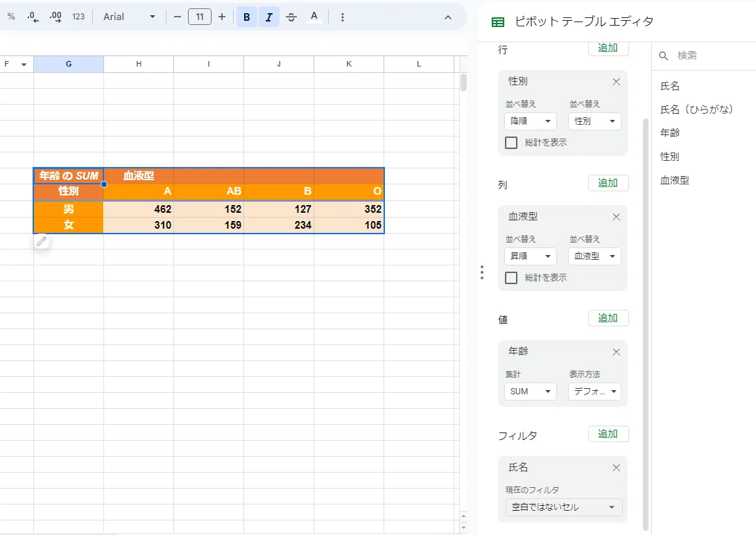Image resolution: width=756 pixels, height=535 pixels.
Task: Select 氏名 in the field list
Action: (670, 86)
